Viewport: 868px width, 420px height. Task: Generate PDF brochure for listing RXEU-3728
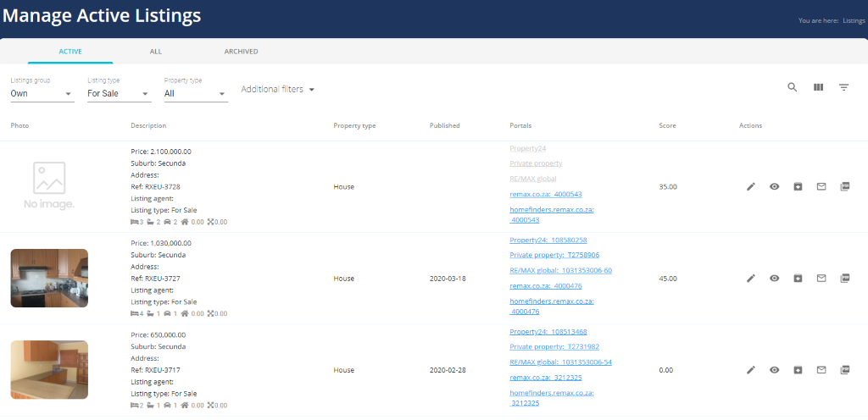[845, 187]
